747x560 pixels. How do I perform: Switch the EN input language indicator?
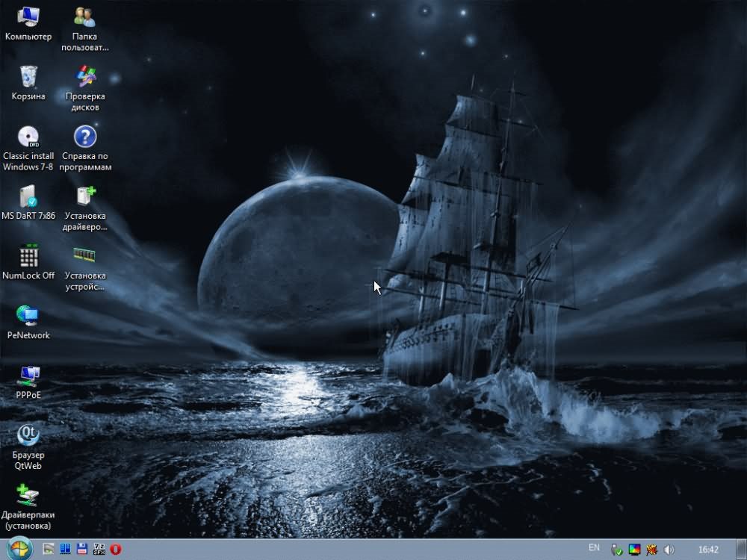594,548
